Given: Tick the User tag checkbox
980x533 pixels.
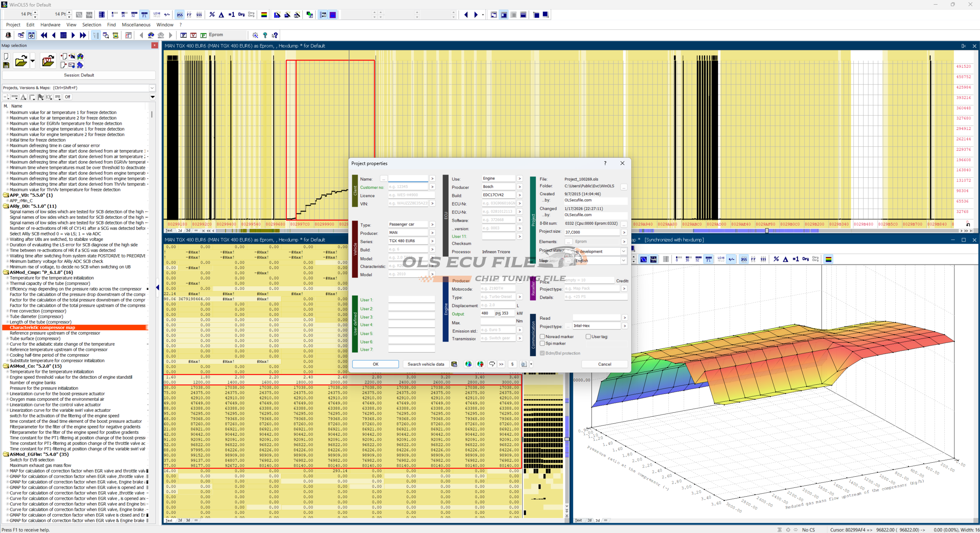Looking at the screenshot, I should [588, 337].
